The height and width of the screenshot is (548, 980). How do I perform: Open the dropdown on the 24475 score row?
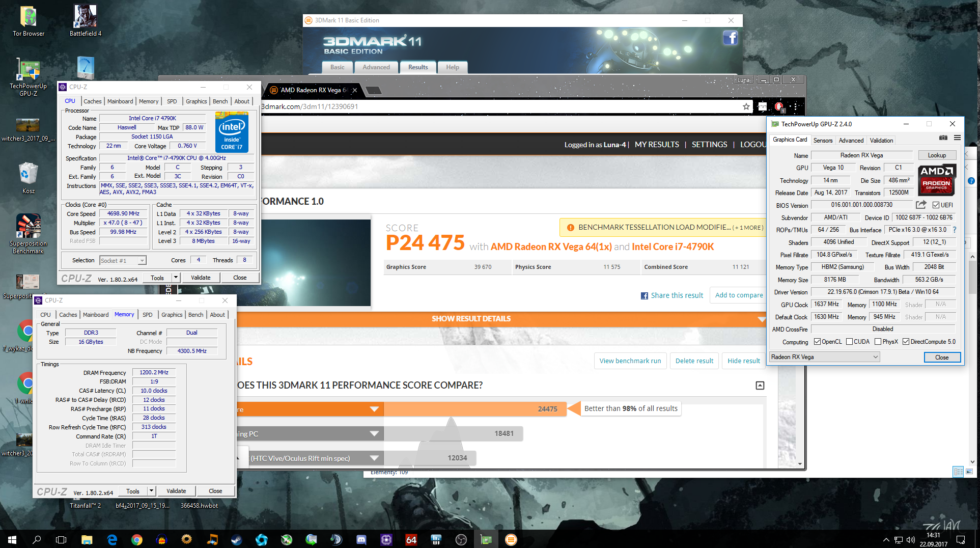pyautogui.click(x=374, y=409)
